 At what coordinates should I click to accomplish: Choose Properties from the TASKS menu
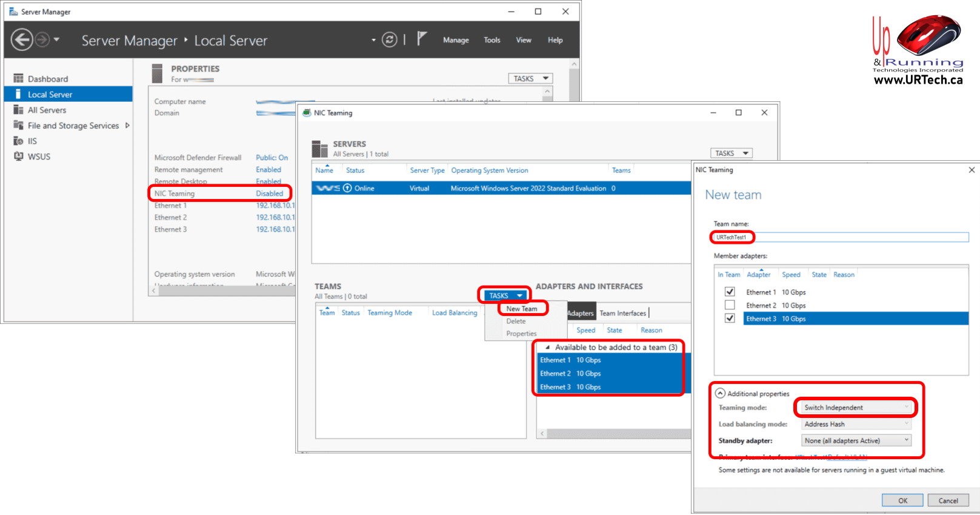tap(522, 334)
